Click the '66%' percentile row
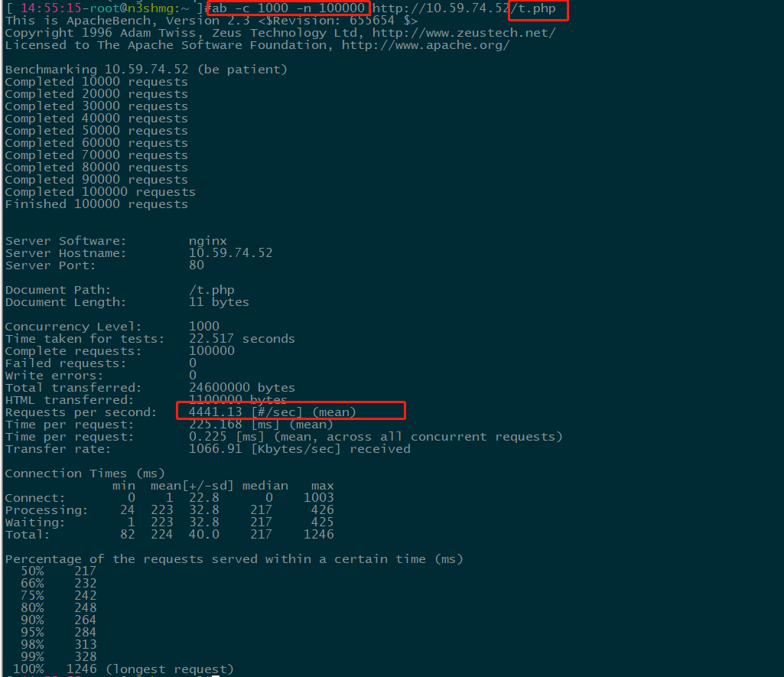This screenshot has height=677, width=784. (58, 584)
